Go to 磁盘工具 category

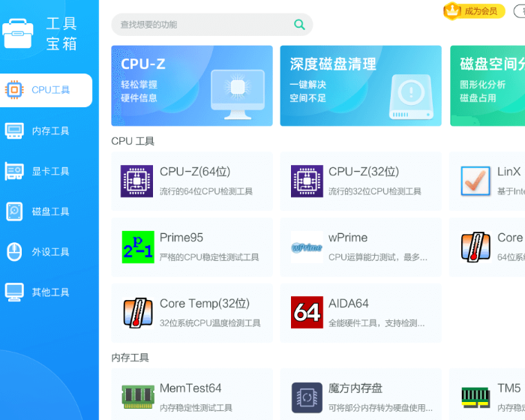coord(46,212)
